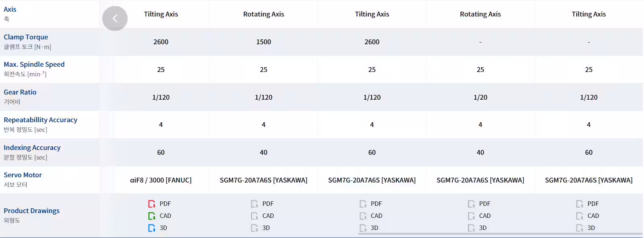The image size is (644, 238).
Task: Click the Servo Motor row label
Action: pyautogui.click(x=23, y=175)
